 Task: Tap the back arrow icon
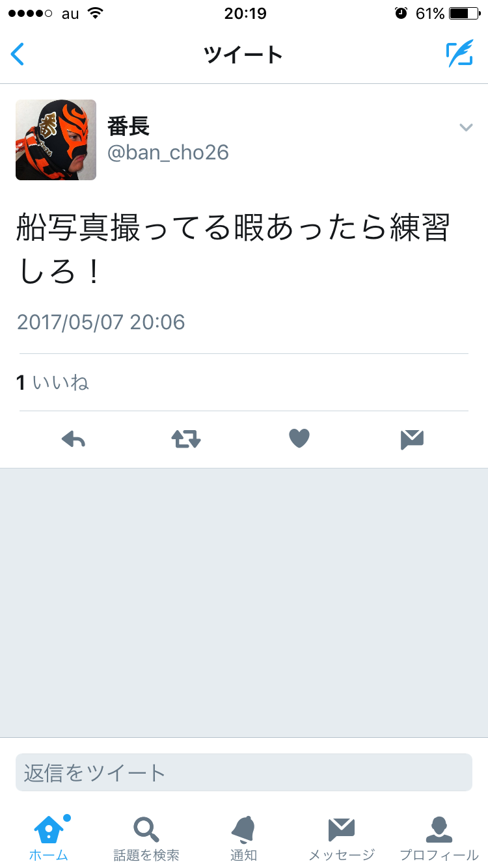(x=18, y=55)
